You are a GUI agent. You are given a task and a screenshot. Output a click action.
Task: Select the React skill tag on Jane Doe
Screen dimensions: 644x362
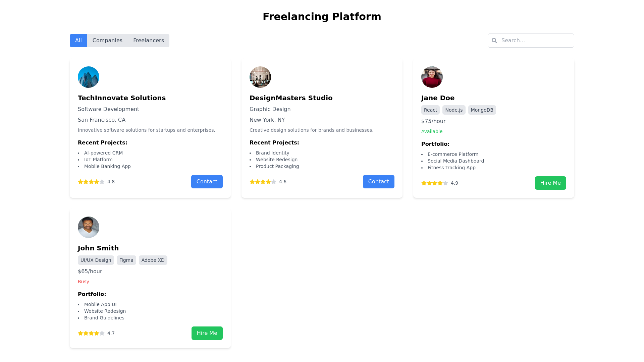click(x=430, y=110)
